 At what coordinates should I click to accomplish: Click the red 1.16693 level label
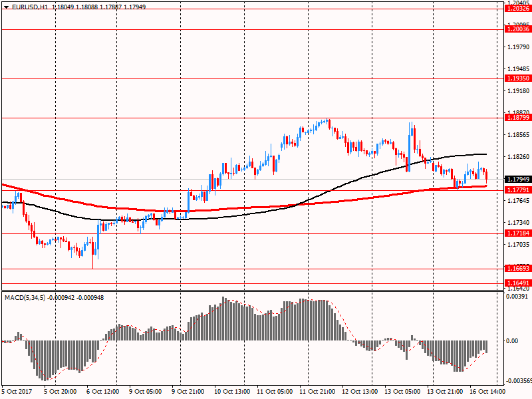(518, 269)
